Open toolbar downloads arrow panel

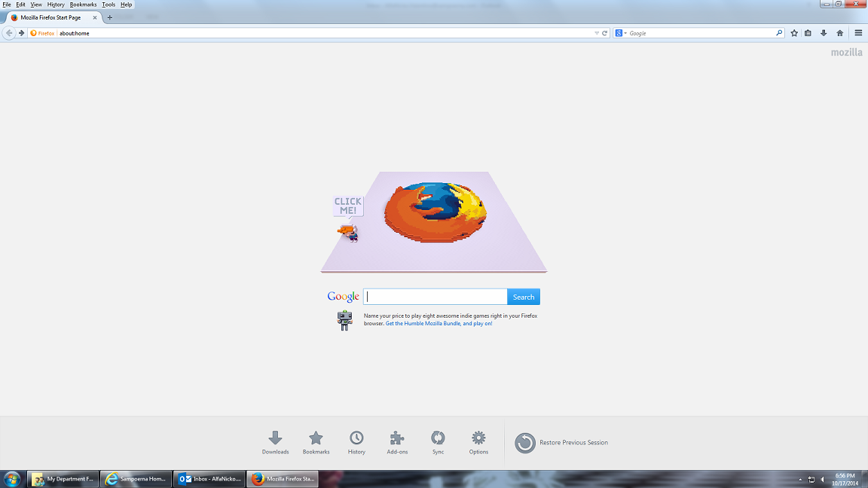(x=824, y=33)
